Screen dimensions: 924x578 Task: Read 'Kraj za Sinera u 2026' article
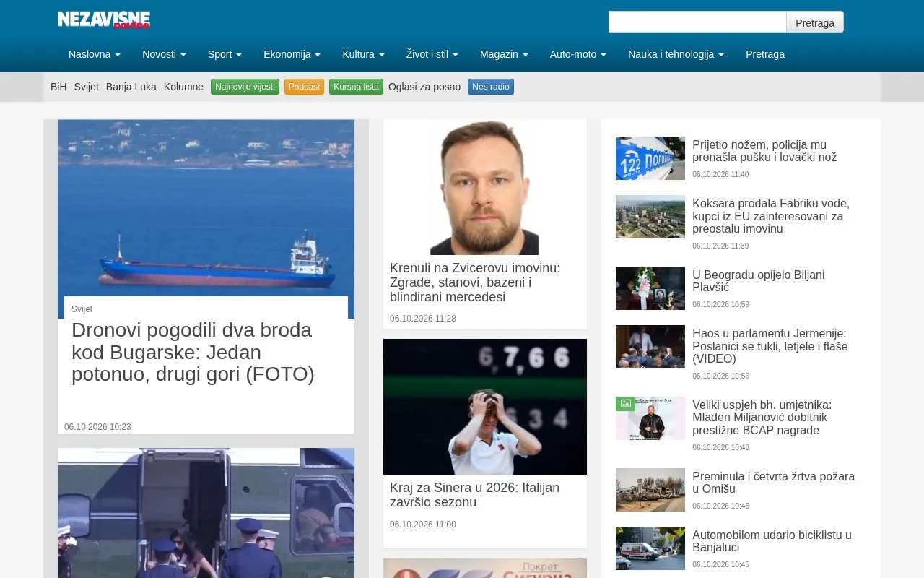pyautogui.click(x=474, y=495)
